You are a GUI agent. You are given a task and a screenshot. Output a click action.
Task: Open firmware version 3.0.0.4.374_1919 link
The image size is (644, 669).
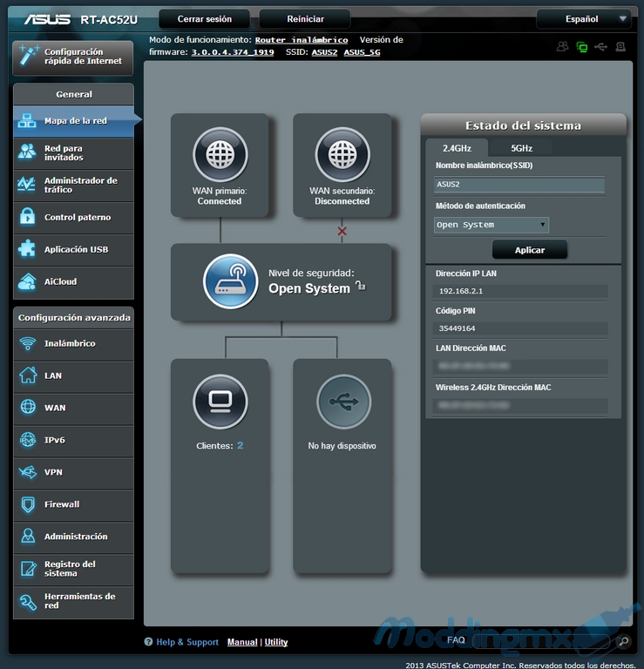(233, 52)
